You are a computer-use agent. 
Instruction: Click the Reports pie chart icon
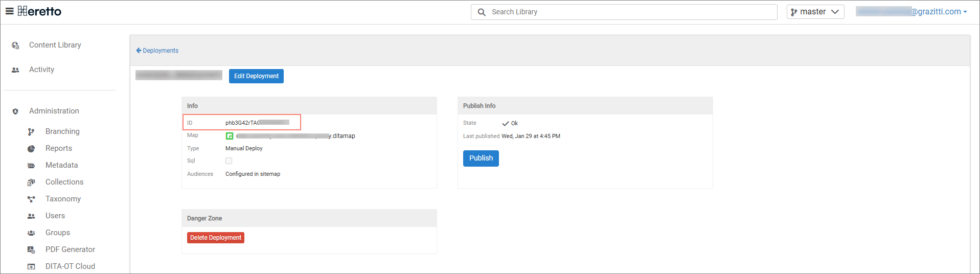tap(31, 149)
